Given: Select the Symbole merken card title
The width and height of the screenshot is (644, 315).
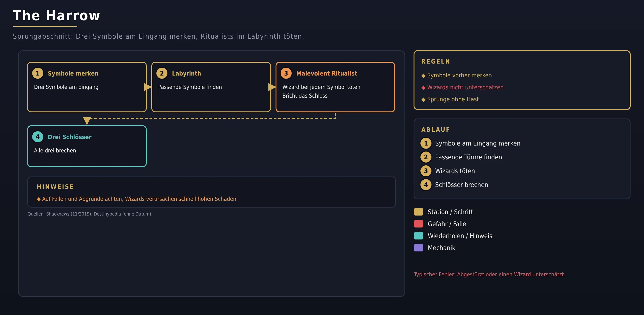Looking at the screenshot, I should click(73, 73).
